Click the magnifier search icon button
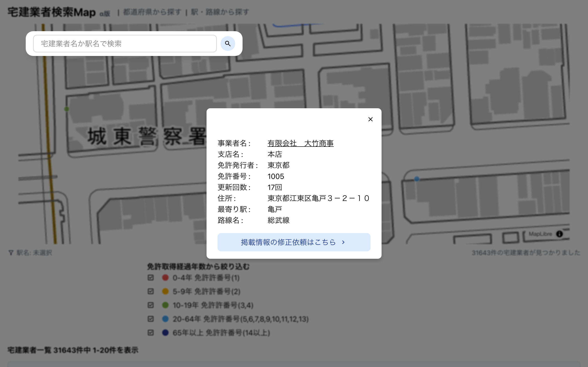588x367 pixels. (227, 44)
